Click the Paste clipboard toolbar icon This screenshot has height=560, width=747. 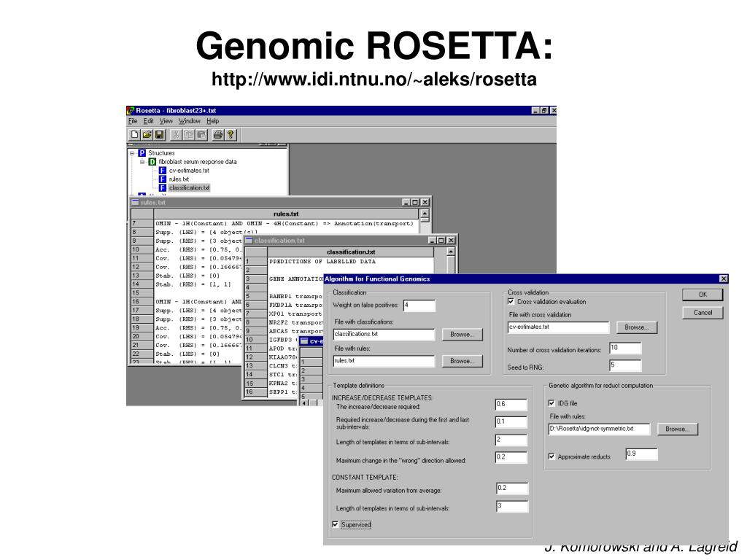(x=201, y=135)
